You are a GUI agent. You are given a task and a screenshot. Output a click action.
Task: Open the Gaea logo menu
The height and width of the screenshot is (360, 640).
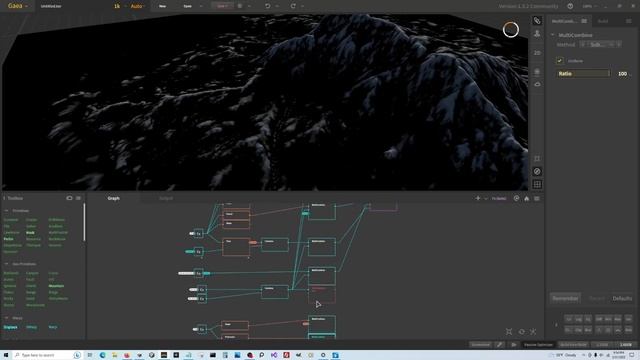tap(18, 6)
